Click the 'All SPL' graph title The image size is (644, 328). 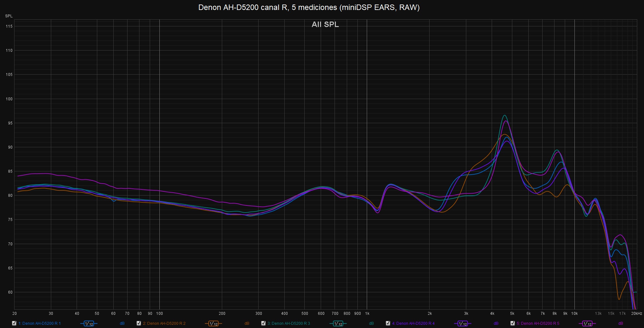(325, 24)
